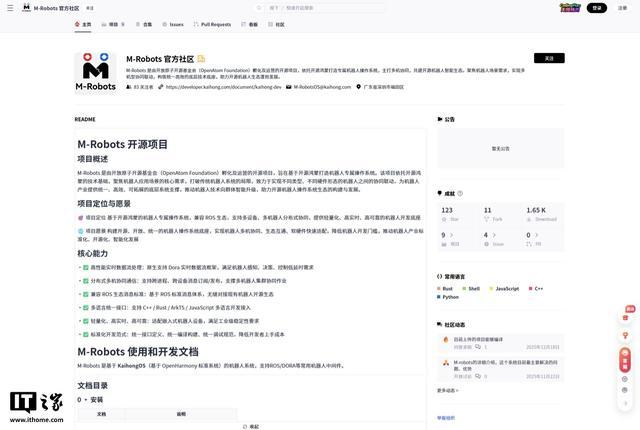Click the 注册 register link
The height and width of the screenshot is (430, 640).
point(622,8)
